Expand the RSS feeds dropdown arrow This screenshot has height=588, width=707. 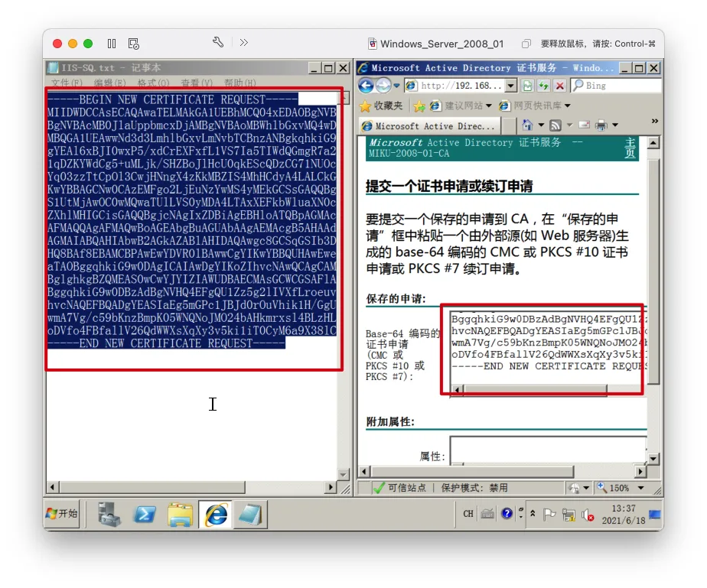pos(569,125)
